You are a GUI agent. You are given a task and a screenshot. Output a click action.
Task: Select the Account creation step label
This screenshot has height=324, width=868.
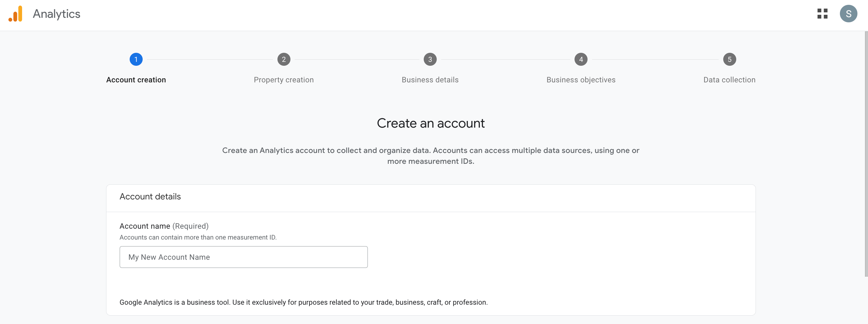(136, 80)
